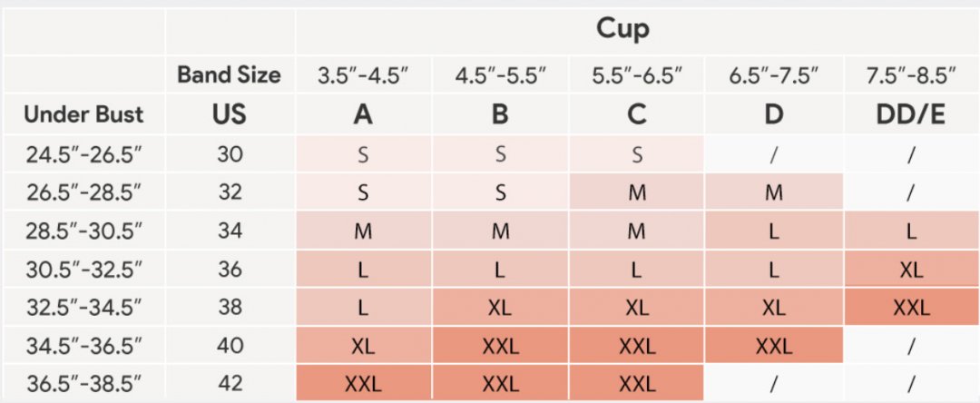The height and width of the screenshot is (403, 980).
Task: Select the DD/E cup column header
Action: click(x=910, y=115)
